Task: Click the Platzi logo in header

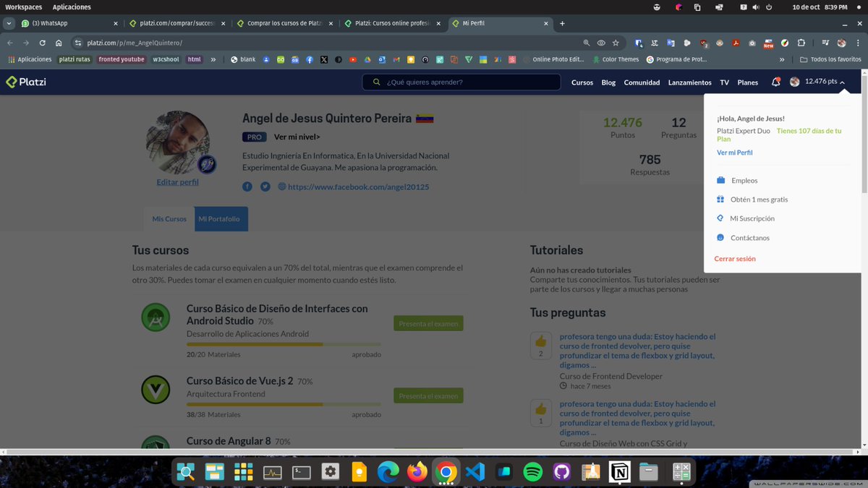Action: tap(26, 82)
